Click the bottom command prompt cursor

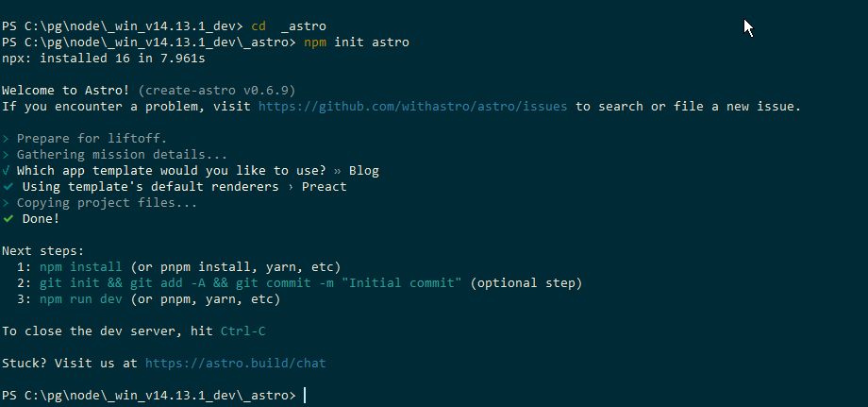(x=305, y=394)
